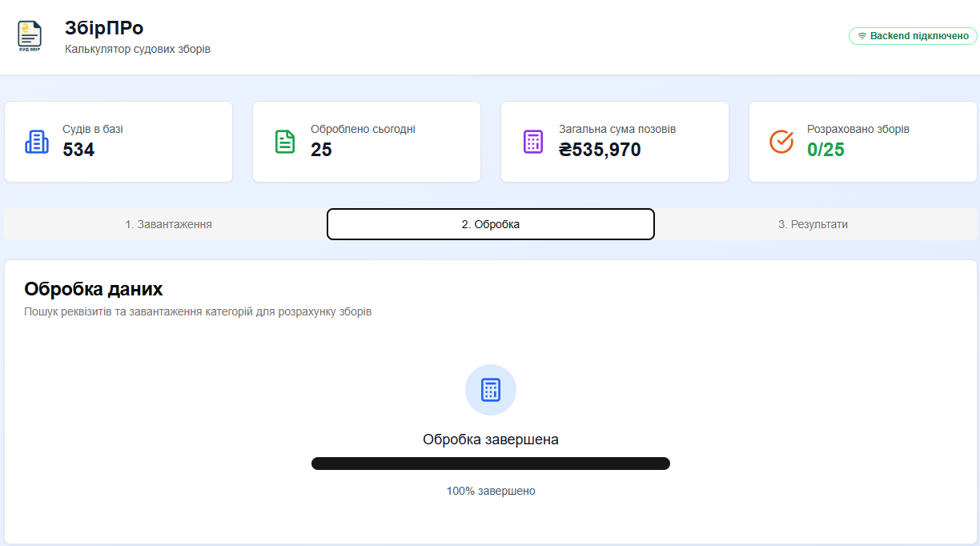Click the Обробка даних heading

click(94, 289)
